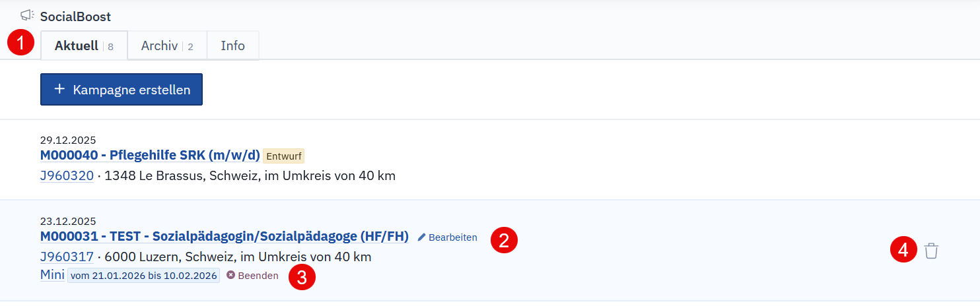Click Bearbeiten to edit the campaign
The height and width of the screenshot is (308, 980).
point(448,237)
